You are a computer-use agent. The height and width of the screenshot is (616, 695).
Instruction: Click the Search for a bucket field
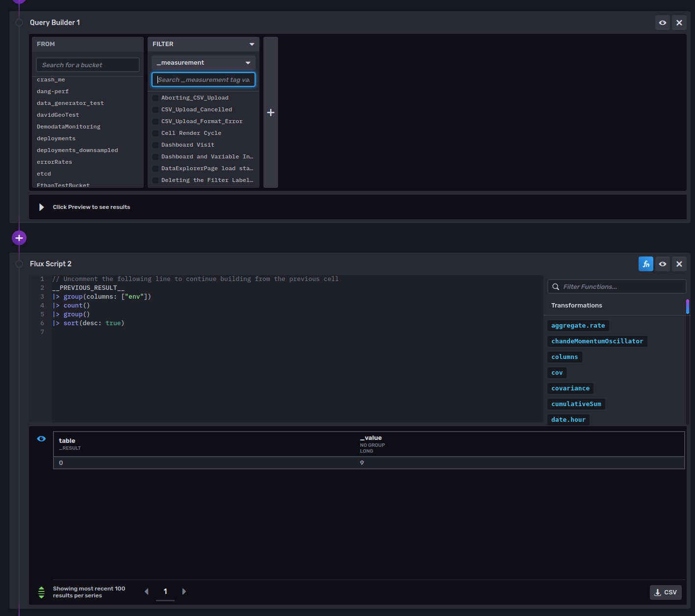pyautogui.click(x=87, y=64)
